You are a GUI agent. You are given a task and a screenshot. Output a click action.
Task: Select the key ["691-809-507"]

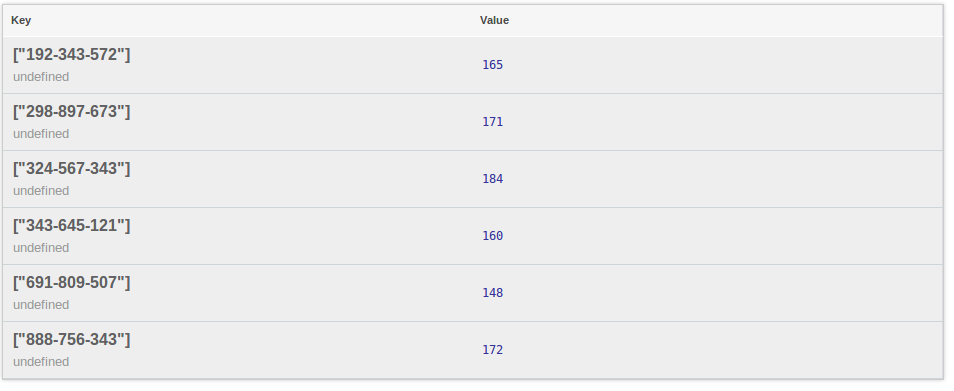pyautogui.click(x=72, y=283)
